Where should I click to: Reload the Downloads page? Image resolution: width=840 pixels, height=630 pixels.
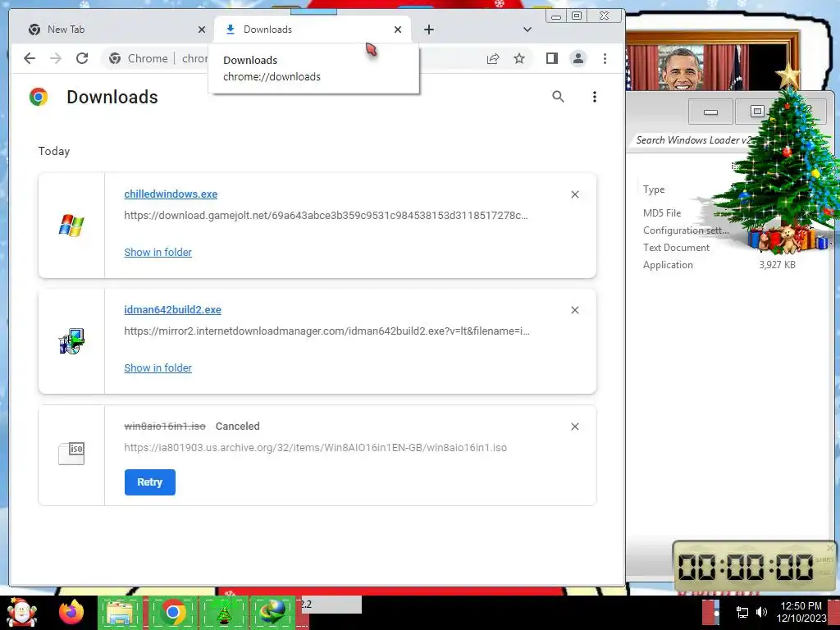pyautogui.click(x=82, y=58)
